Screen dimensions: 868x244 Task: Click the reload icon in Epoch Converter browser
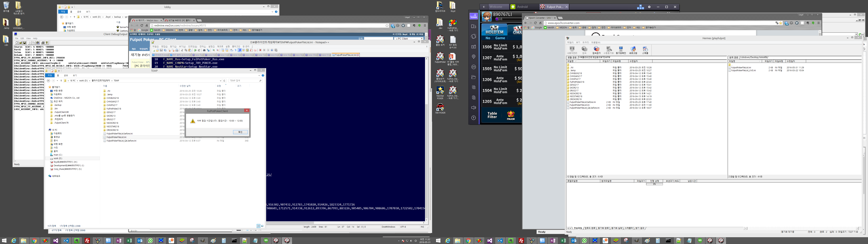point(535,23)
